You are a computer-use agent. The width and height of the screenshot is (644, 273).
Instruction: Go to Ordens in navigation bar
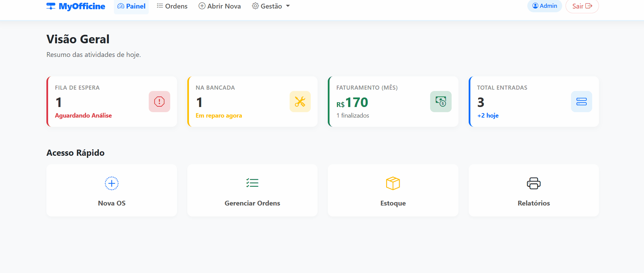click(x=172, y=6)
